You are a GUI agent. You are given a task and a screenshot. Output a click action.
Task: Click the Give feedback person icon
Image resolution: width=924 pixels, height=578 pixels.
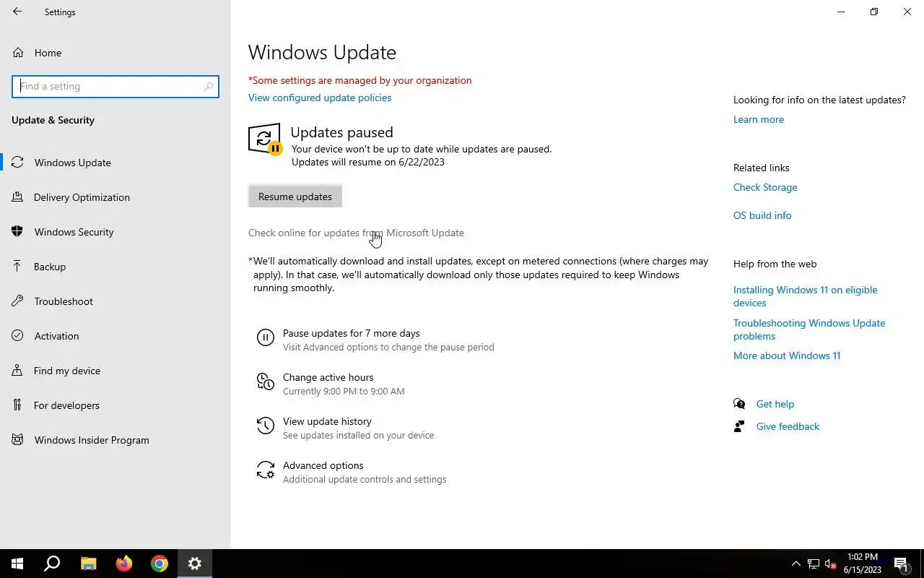pos(739,426)
